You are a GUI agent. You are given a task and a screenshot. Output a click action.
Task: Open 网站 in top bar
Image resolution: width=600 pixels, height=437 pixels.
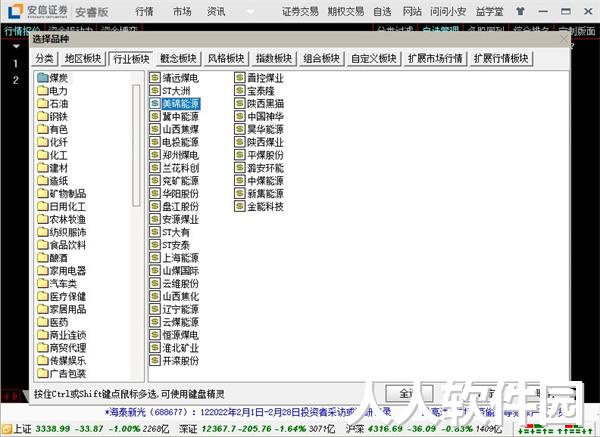coord(412,12)
